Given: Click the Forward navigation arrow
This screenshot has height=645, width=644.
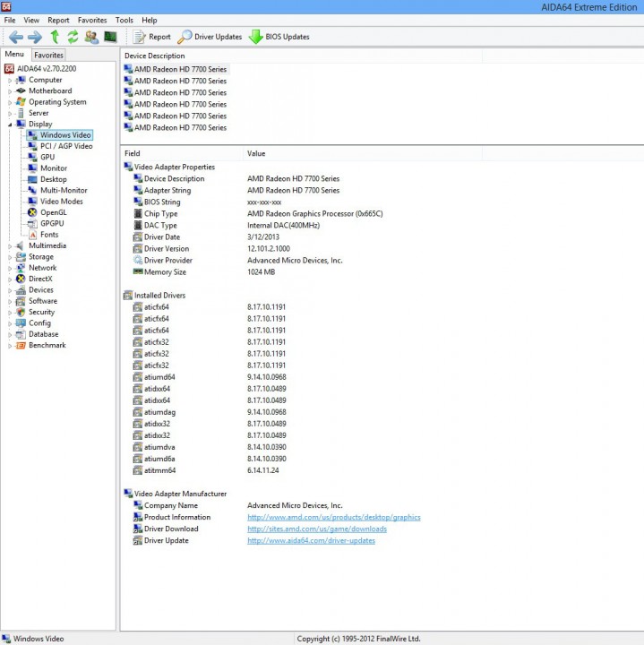Looking at the screenshot, I should (x=35, y=37).
